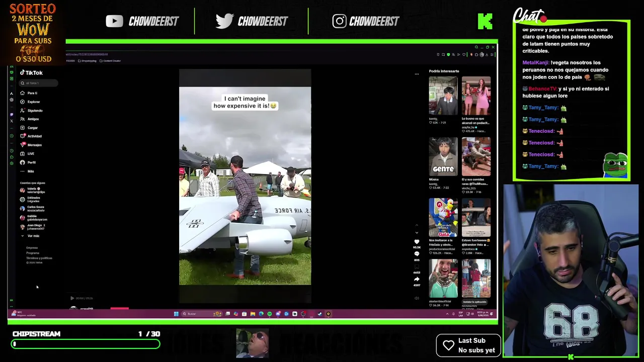
Task: Go to the next video with down arrow
Action: 417,232
